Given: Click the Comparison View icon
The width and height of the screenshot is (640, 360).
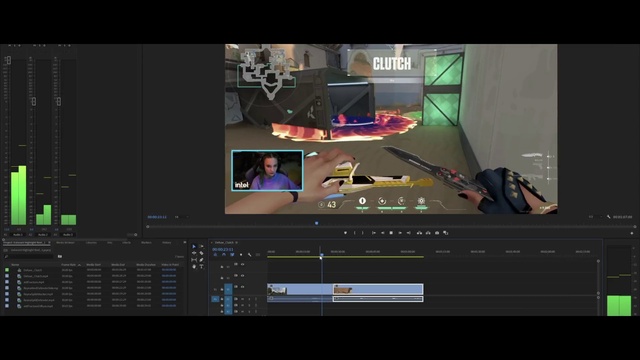Looking at the screenshot, I should click(x=446, y=233).
